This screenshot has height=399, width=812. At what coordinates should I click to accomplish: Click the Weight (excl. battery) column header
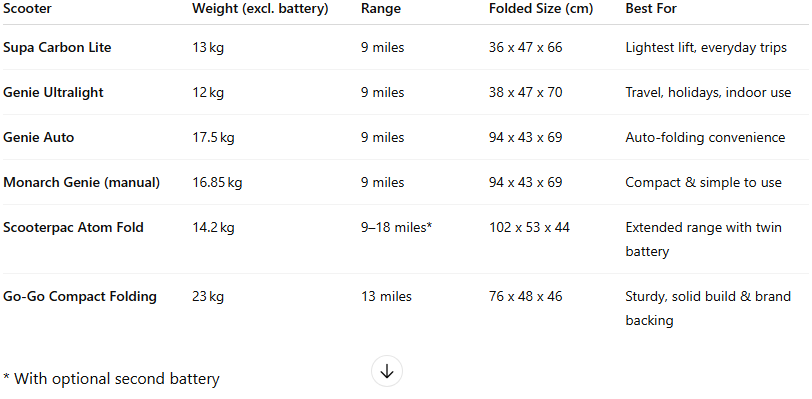pos(260,9)
